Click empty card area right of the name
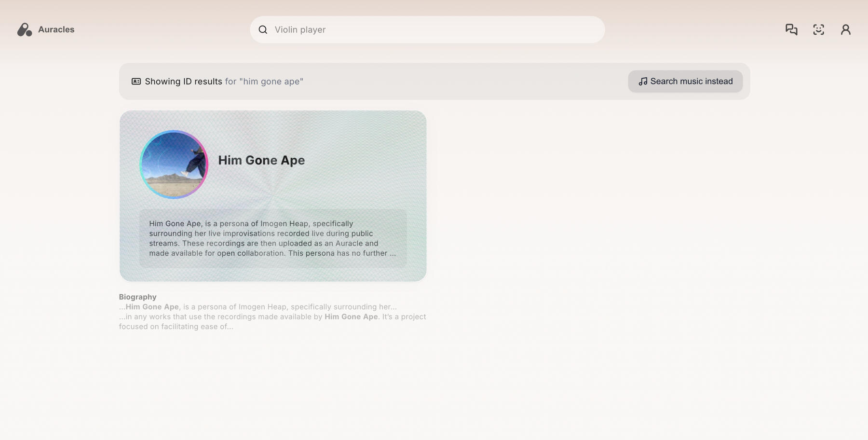The image size is (868, 440). 366,160
